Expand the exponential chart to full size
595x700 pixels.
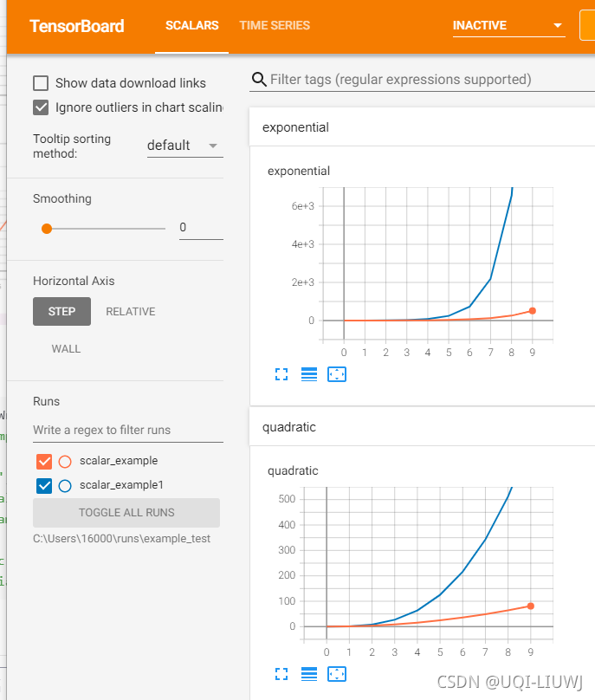tap(281, 374)
